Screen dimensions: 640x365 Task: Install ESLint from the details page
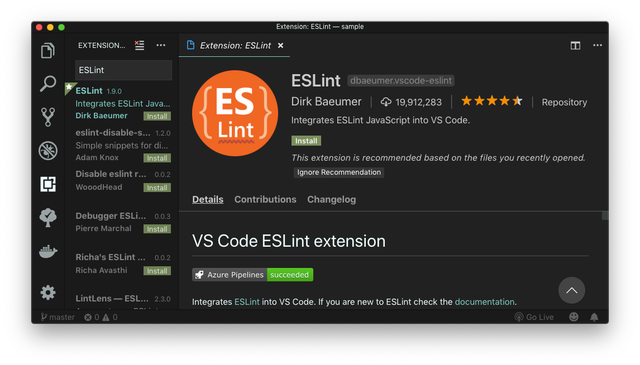tap(306, 141)
